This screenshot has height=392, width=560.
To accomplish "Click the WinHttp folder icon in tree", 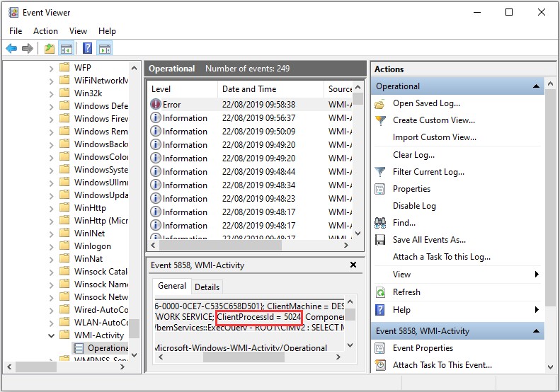I will click(x=64, y=207).
